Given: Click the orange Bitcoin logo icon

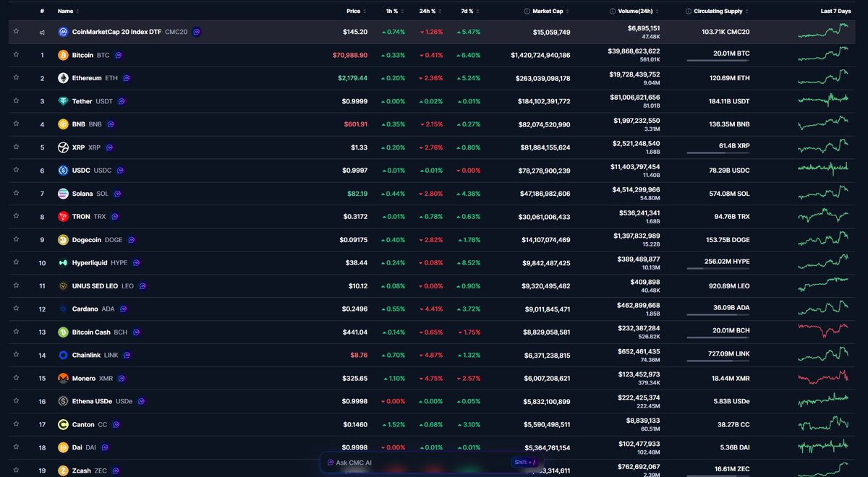Looking at the screenshot, I should [x=63, y=55].
